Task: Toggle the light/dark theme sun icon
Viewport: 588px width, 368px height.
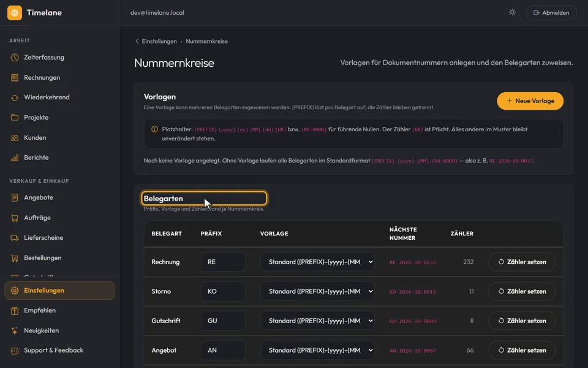Action: [x=512, y=12]
